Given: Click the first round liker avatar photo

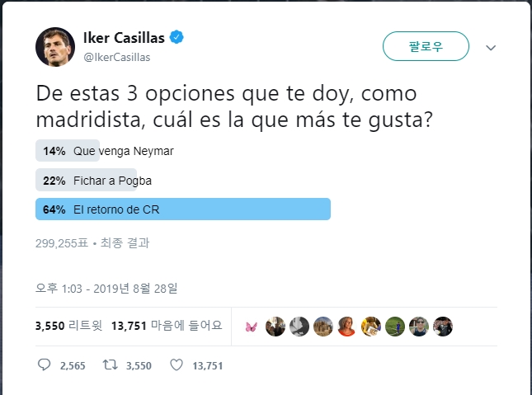Looking at the screenshot, I should coord(275,327).
